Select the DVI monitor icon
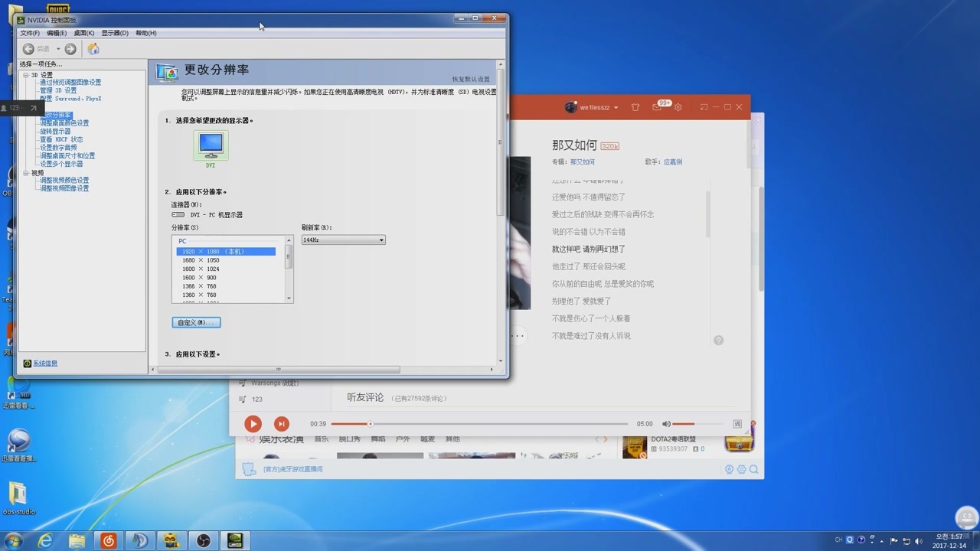980x551 pixels. pos(211,145)
